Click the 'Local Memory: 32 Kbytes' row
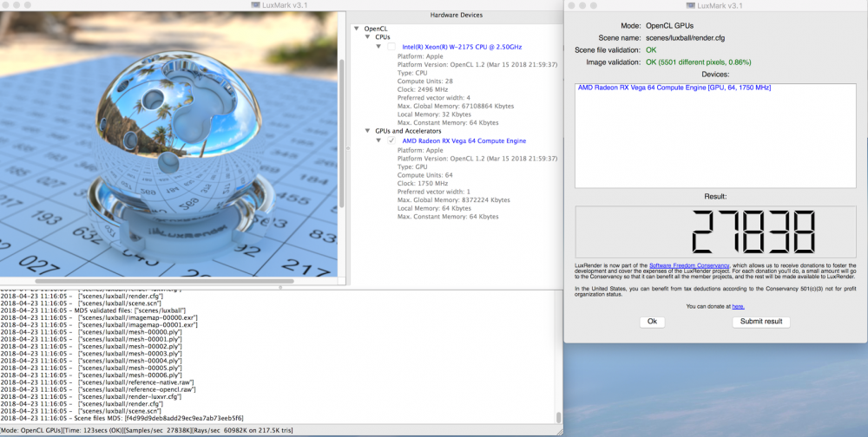 [434, 114]
